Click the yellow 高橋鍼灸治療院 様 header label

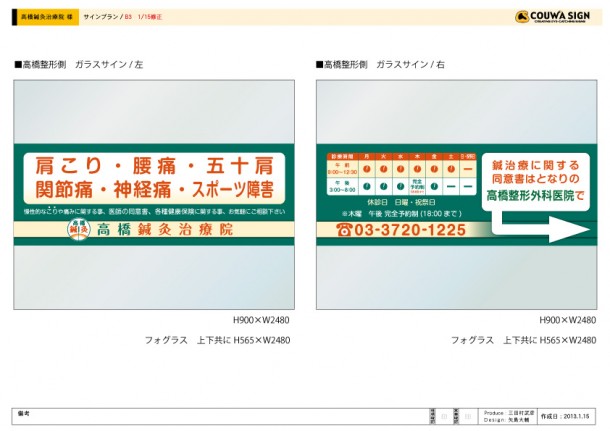(46, 17)
